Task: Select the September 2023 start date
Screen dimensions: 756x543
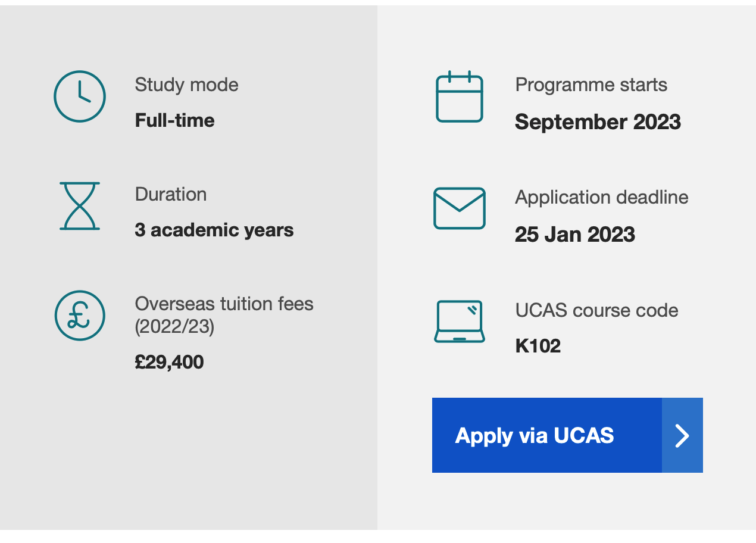Action: [x=598, y=122]
